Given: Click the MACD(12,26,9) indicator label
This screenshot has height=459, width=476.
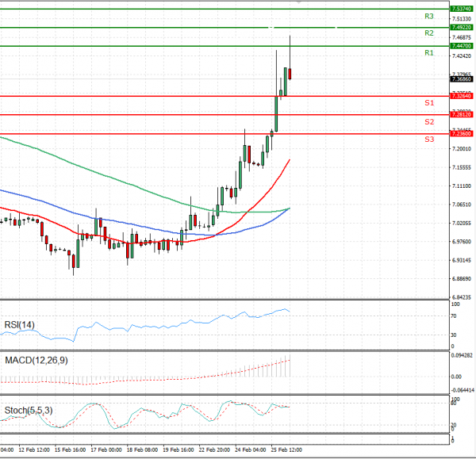Looking at the screenshot, I should pyautogui.click(x=36, y=361).
